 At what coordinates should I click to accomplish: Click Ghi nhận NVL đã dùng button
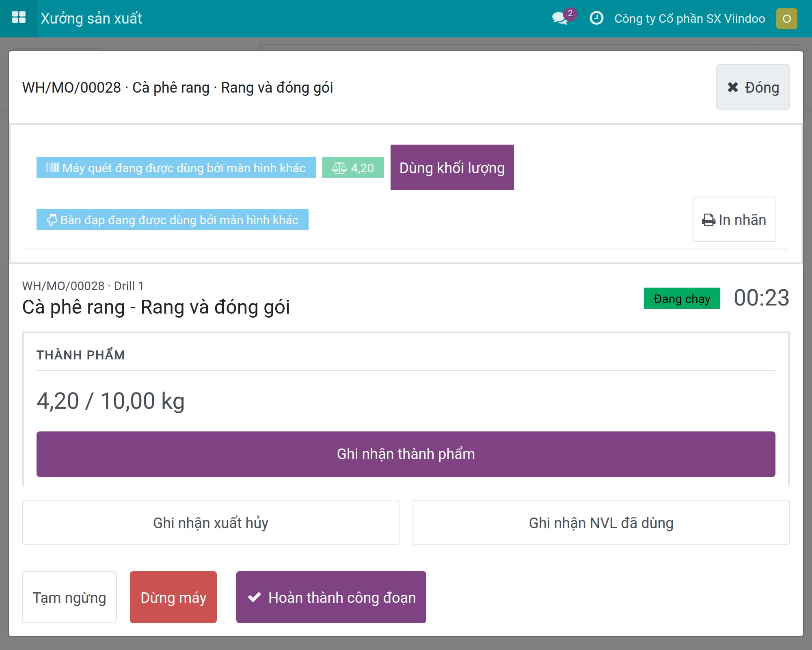pyautogui.click(x=601, y=522)
